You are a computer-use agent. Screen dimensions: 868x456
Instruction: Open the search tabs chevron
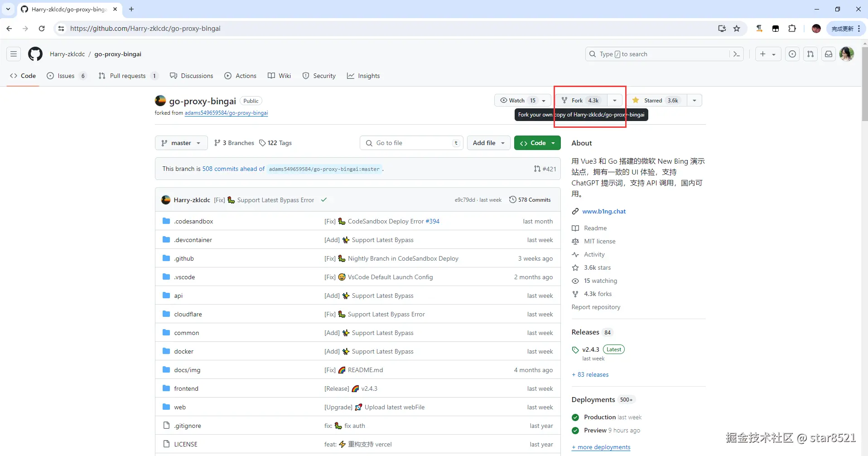[8, 9]
